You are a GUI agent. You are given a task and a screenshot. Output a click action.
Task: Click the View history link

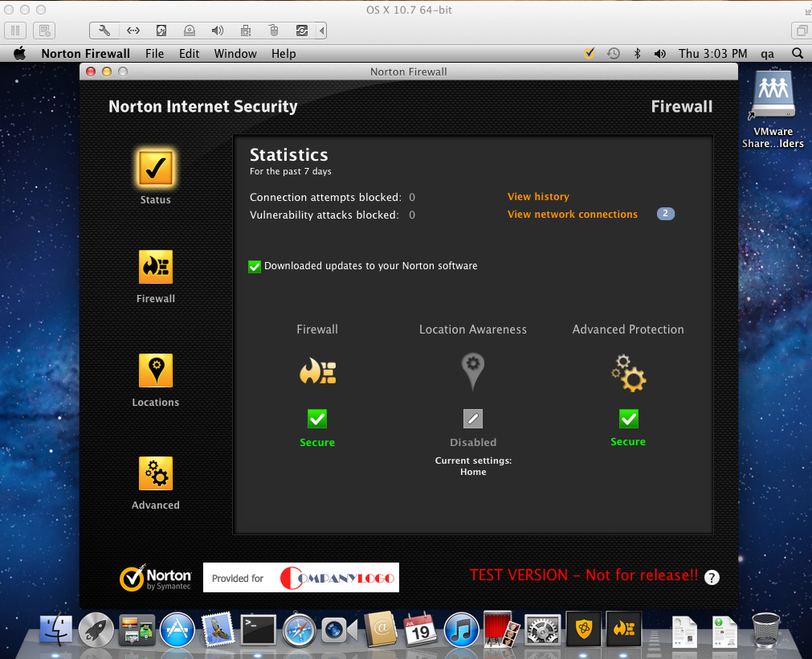(538, 197)
